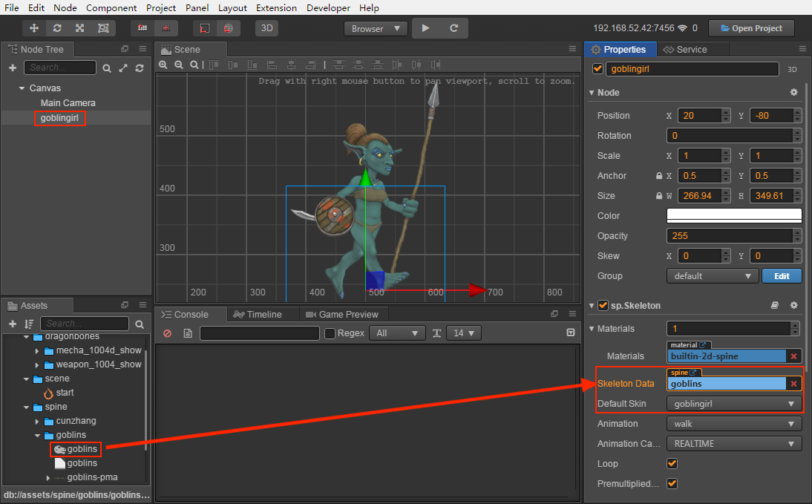Open the Node section gear settings

(x=794, y=92)
